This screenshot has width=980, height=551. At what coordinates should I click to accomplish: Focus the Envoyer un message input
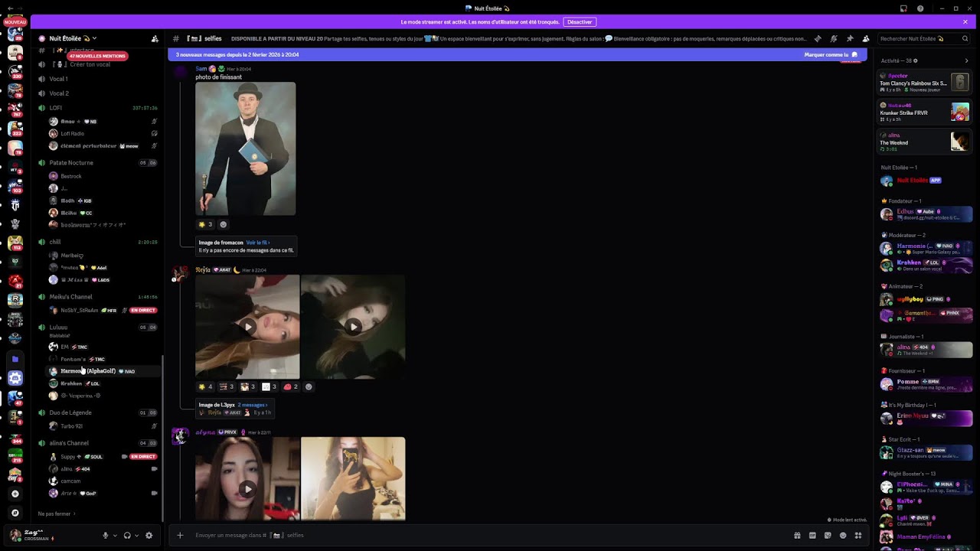click(x=490, y=535)
